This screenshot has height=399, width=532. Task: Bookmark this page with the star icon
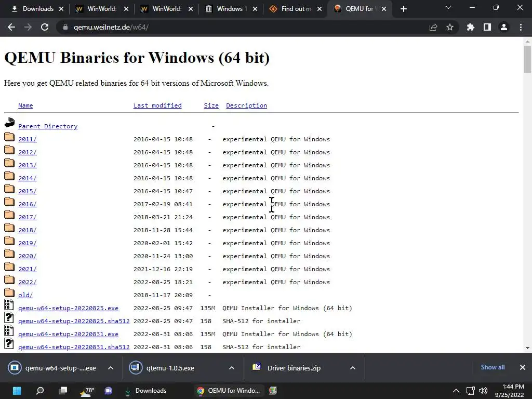[x=450, y=27]
